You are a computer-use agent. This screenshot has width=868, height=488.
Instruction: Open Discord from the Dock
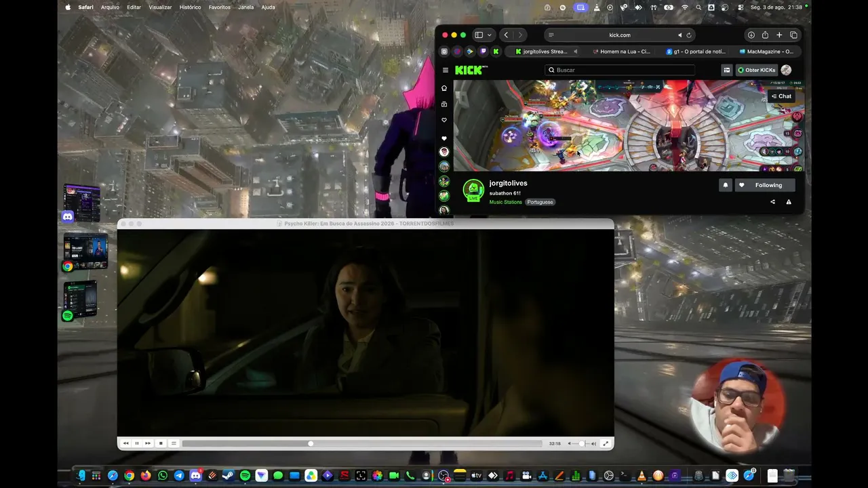click(x=195, y=476)
